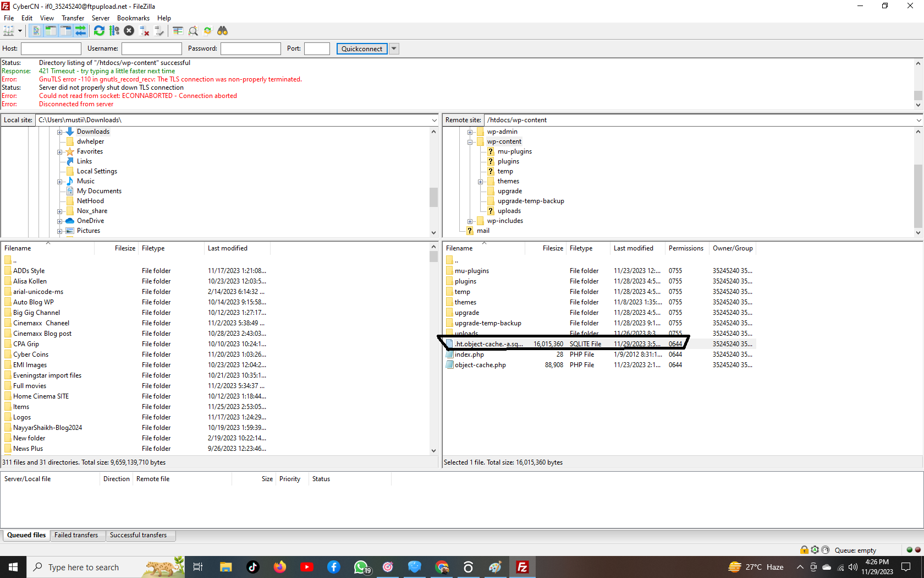Open TikTok from the taskbar

(253, 567)
